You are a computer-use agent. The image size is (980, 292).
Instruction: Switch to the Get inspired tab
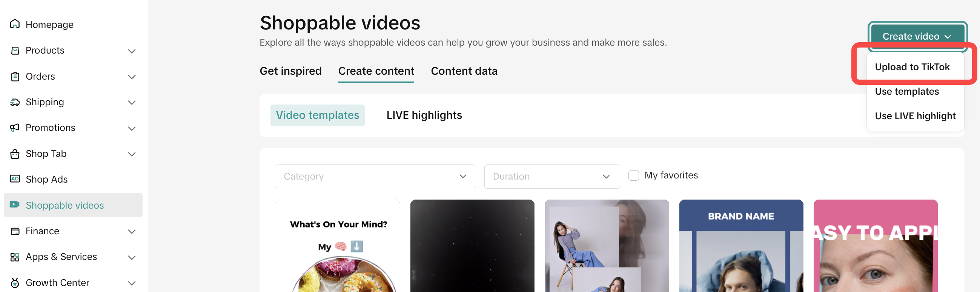[290, 71]
